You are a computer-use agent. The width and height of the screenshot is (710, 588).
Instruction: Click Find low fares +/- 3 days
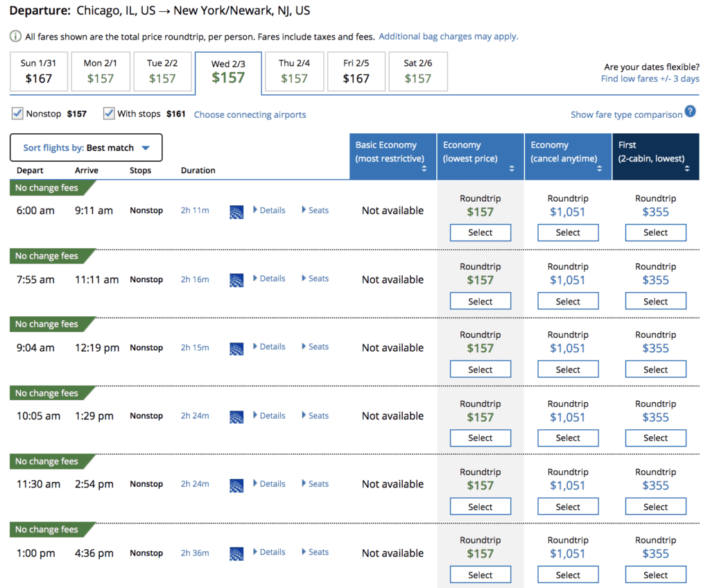tap(649, 78)
